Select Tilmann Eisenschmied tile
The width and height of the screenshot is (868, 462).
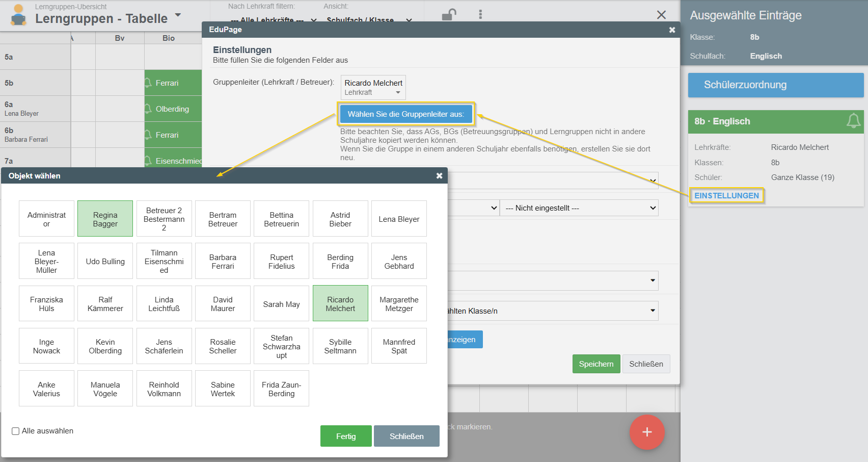[x=164, y=261]
